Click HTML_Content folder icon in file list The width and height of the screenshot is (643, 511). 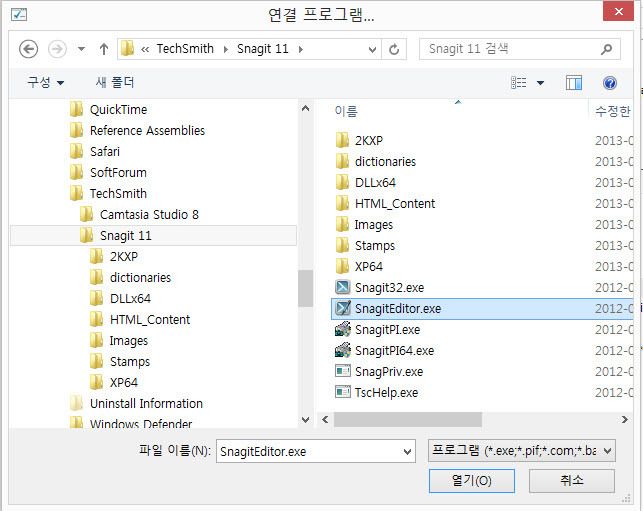[x=342, y=203]
